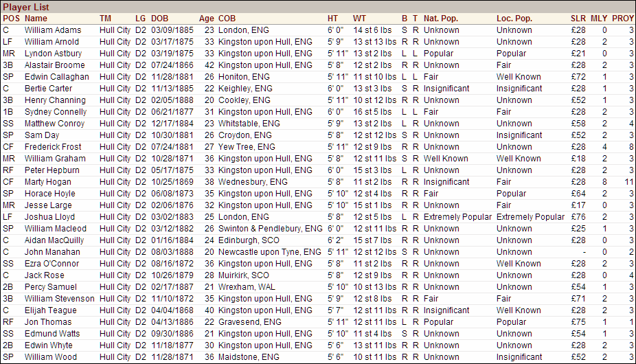Sort by Nat. Pop. column header

coord(442,19)
